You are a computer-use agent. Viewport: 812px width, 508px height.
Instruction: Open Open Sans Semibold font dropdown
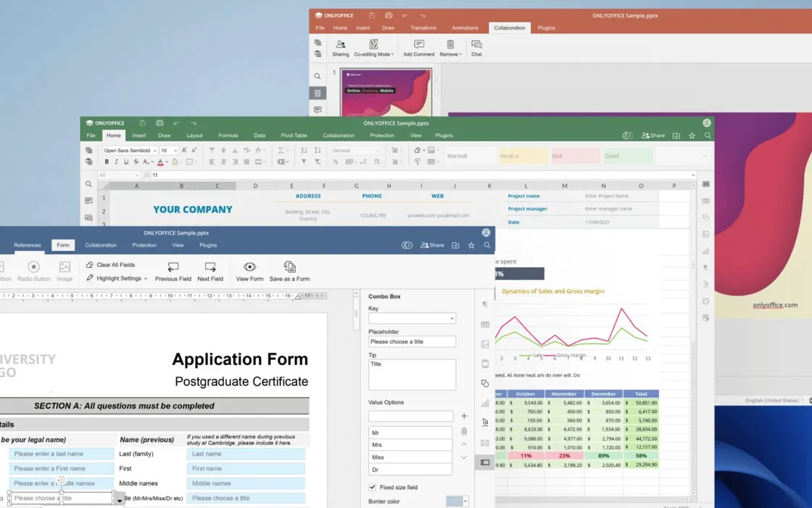[154, 150]
